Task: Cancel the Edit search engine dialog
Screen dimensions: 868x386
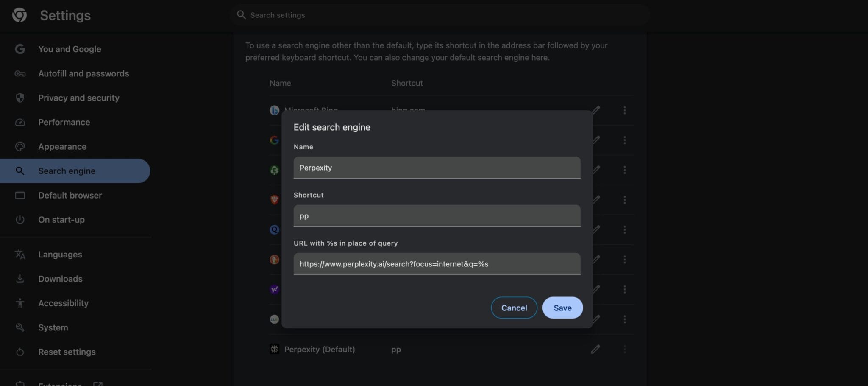Action: [x=514, y=308]
